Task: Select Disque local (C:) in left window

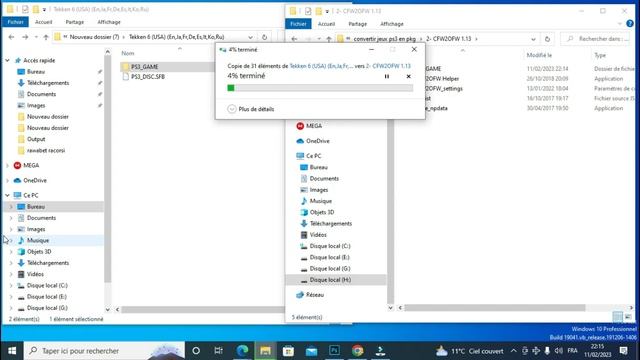Action: tap(47, 286)
